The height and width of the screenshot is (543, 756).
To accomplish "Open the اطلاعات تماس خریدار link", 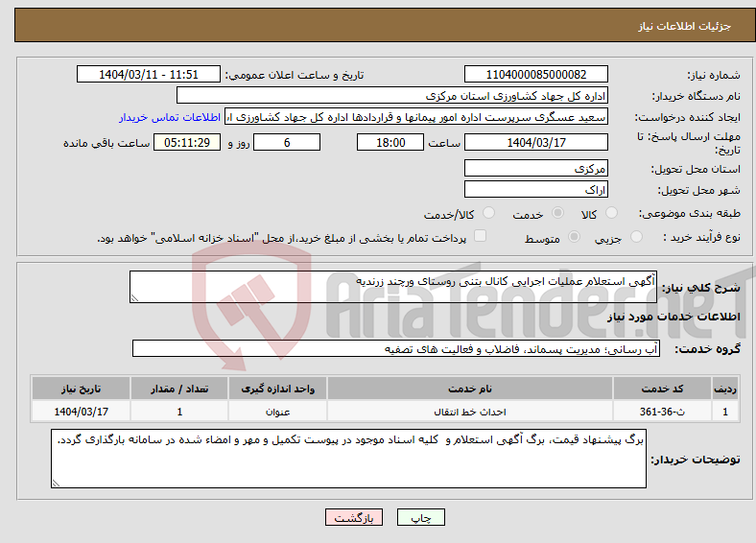I will pos(170,117).
